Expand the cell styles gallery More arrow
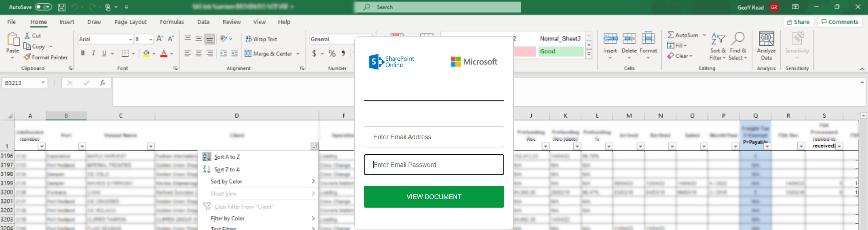 589,54
